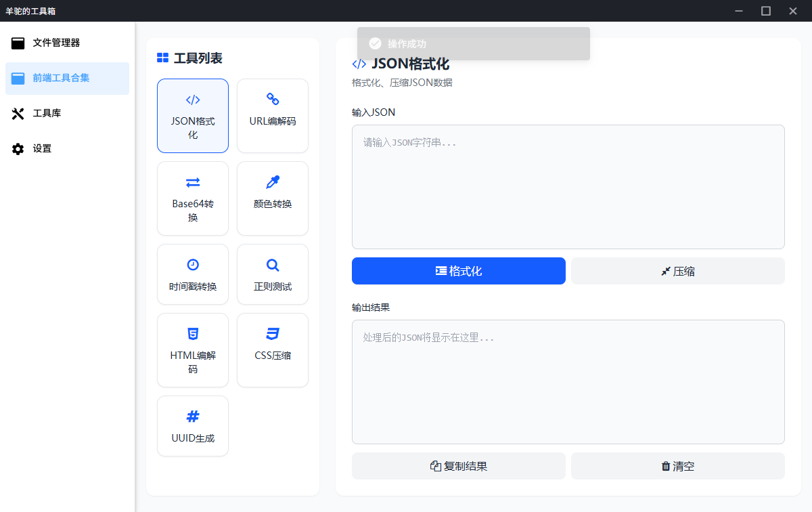Click the 工具列表 grid icon
This screenshot has height=512, width=812.
162,58
